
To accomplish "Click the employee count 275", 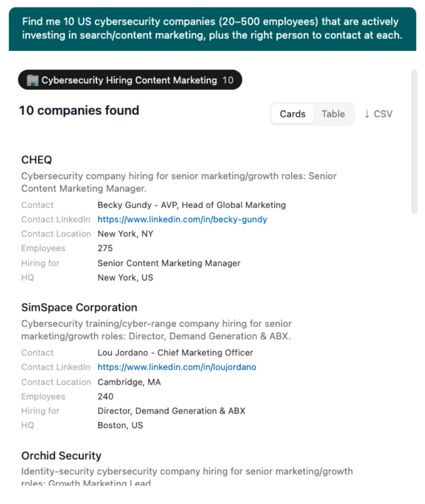I will pyautogui.click(x=105, y=248).
